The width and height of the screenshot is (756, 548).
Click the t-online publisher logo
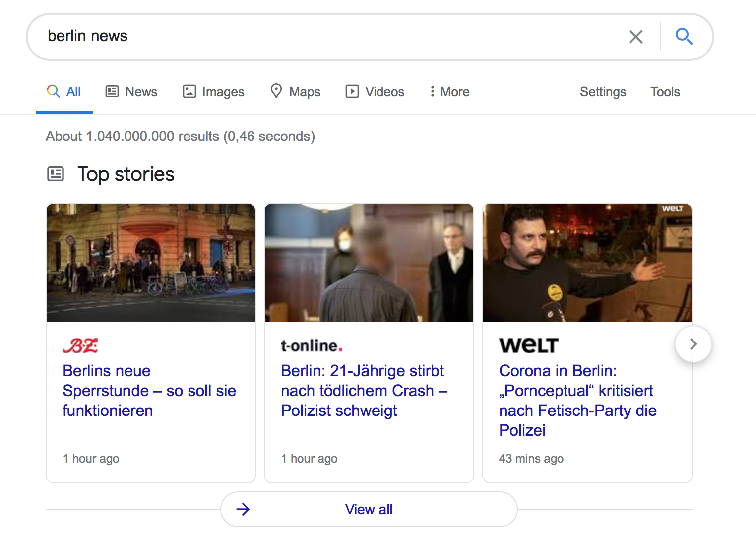312,345
